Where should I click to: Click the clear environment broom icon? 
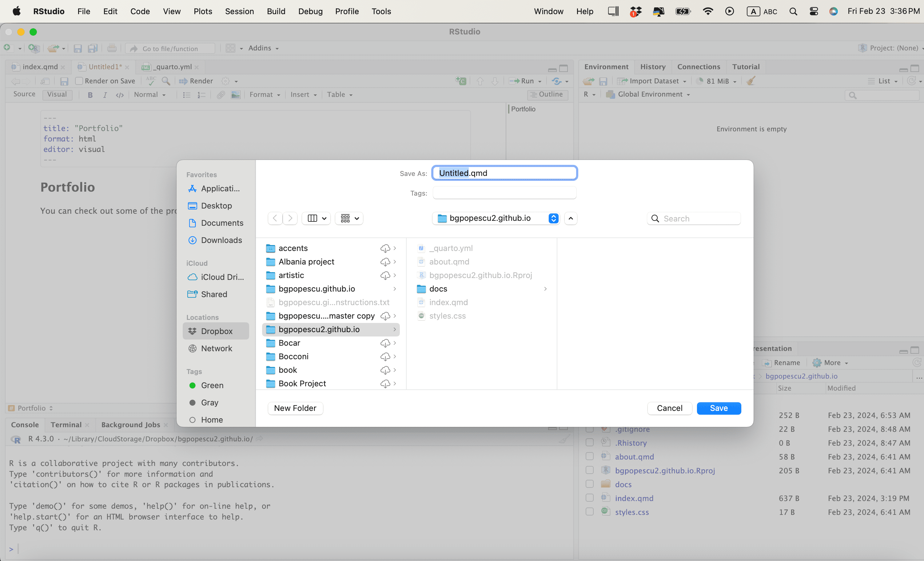pyautogui.click(x=751, y=81)
